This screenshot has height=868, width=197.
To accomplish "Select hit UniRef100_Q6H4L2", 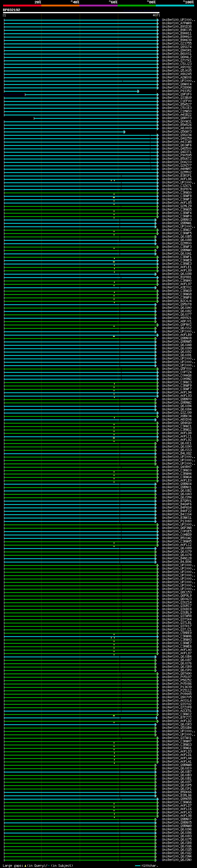I will point(177,57).
